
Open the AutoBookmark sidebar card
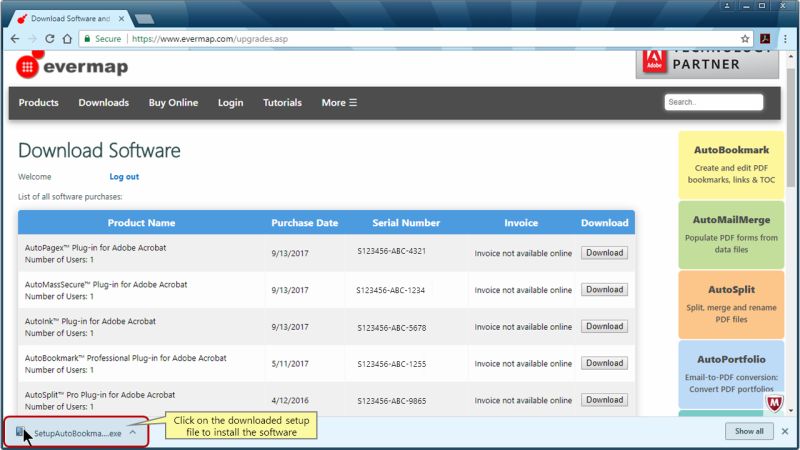pyautogui.click(x=731, y=165)
